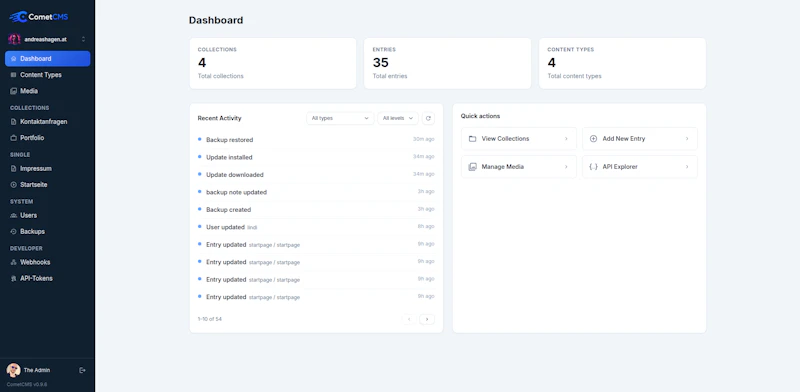
Task: Open the Backups page
Action: [x=47, y=232]
